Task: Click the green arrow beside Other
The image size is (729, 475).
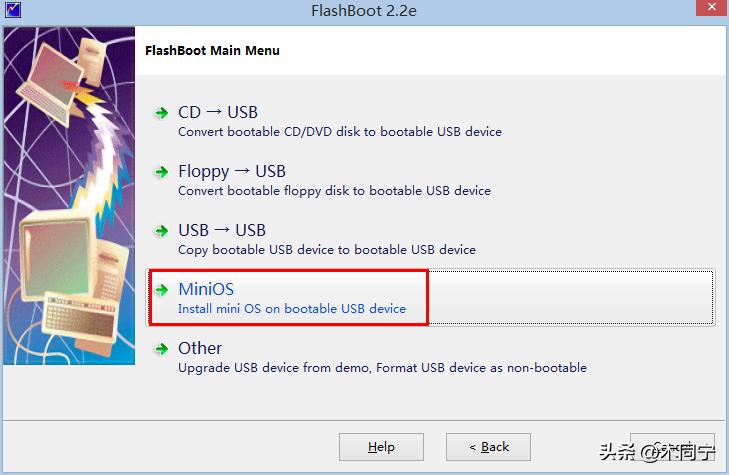Action: tap(161, 349)
